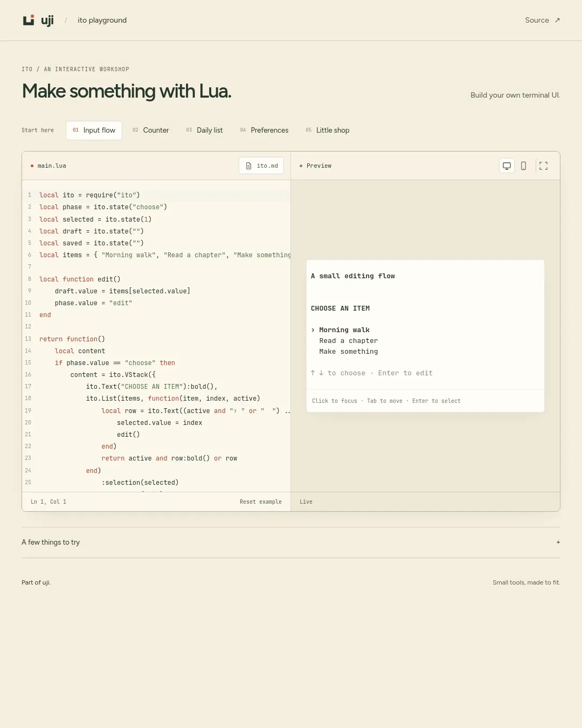Click the Source external link
Screen dimensions: 582x728
(543, 20)
